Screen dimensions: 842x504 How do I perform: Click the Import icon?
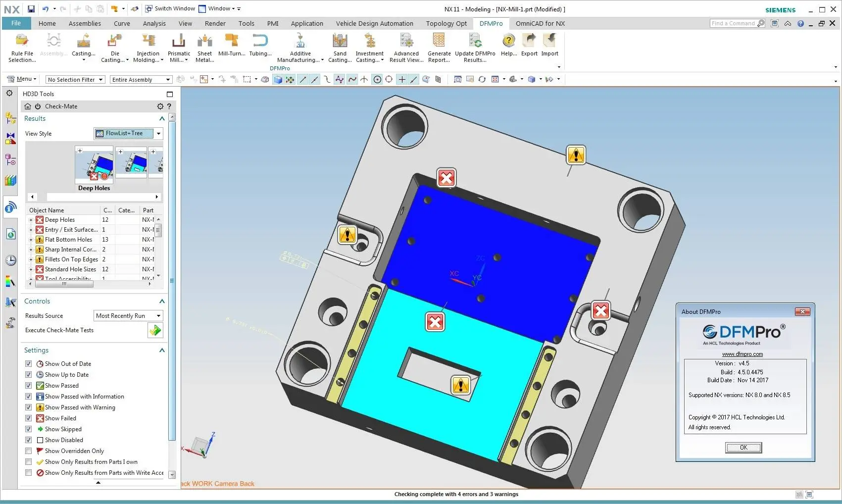tap(549, 45)
